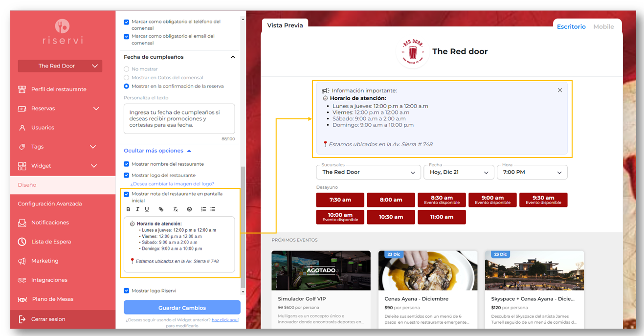Screen dimensions: 644x336
Task: Open the Simulador Golf VIP event thumbnail
Action: click(x=321, y=270)
